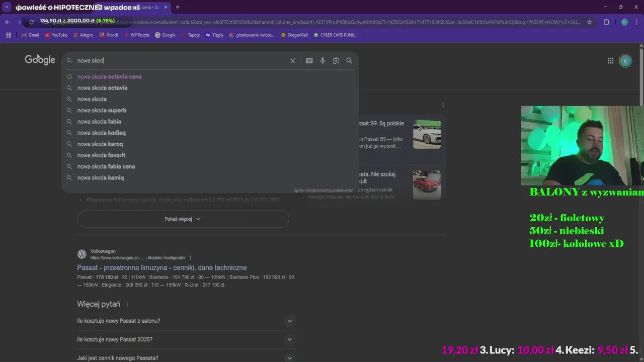Reload the page

31,22
